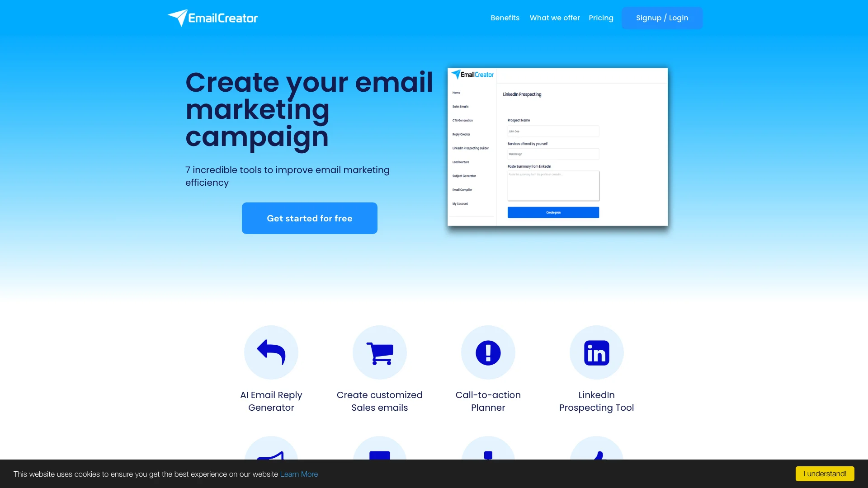Click the Benefits navigation menu item
Screen dimensions: 868x488
click(505, 17)
